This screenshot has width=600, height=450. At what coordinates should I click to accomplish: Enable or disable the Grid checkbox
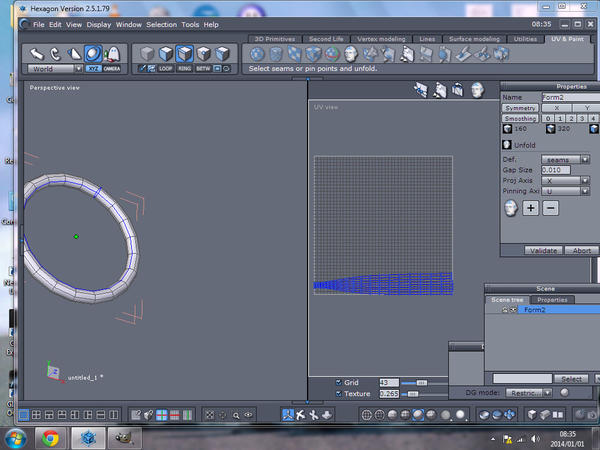pos(338,382)
